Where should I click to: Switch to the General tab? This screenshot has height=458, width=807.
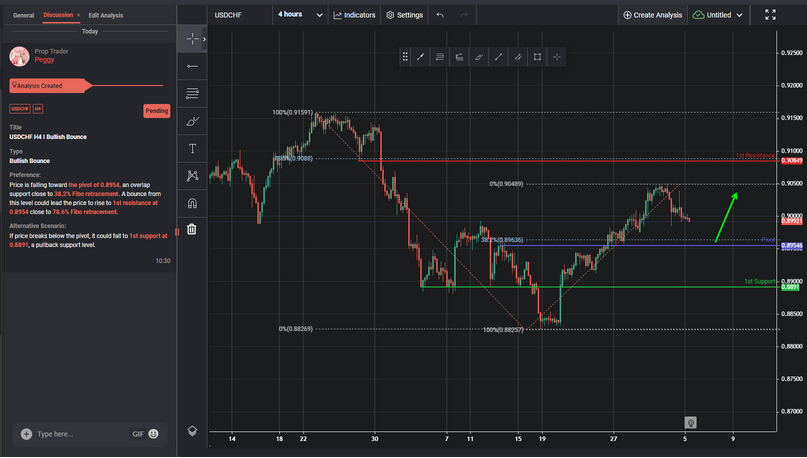point(23,15)
